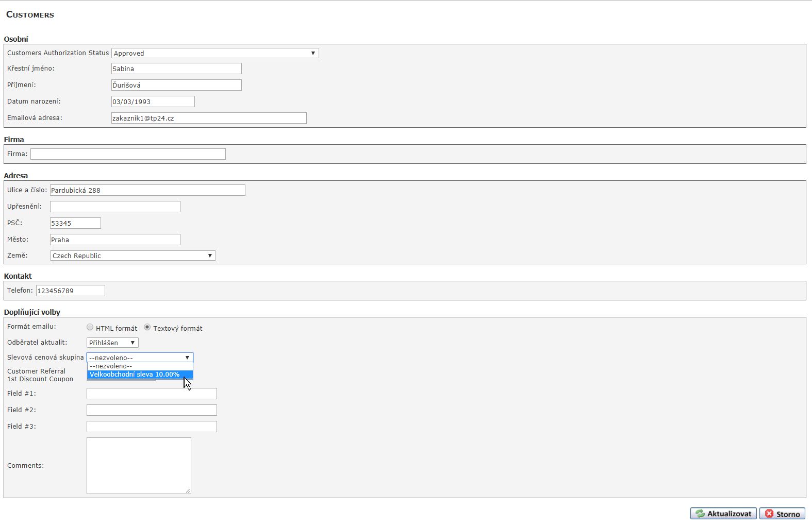The width and height of the screenshot is (812, 526).
Task: Click the Křestní jméno input field
Action: (x=176, y=69)
